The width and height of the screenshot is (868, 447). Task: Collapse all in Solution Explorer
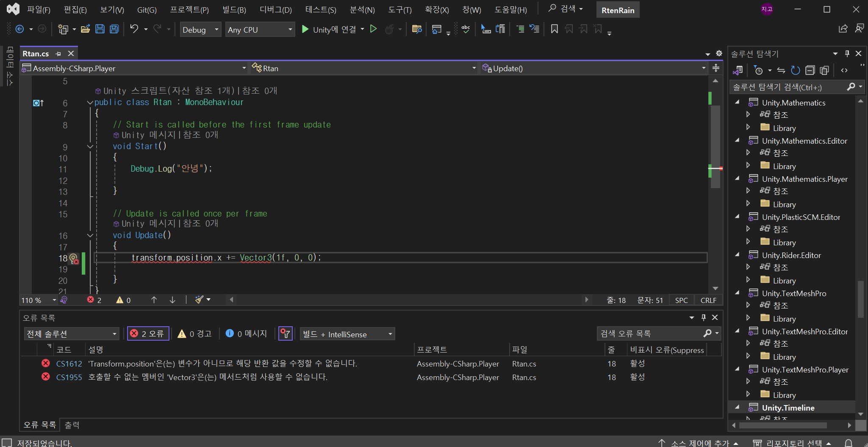810,70
